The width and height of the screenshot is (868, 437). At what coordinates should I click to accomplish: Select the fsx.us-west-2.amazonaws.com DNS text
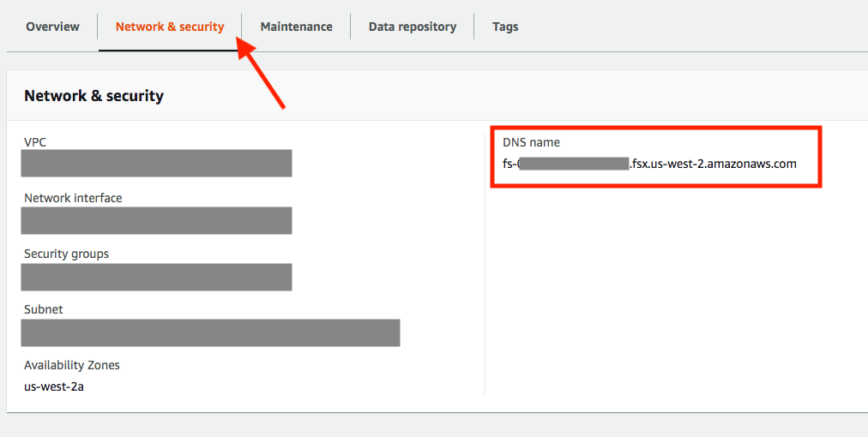[x=714, y=164]
